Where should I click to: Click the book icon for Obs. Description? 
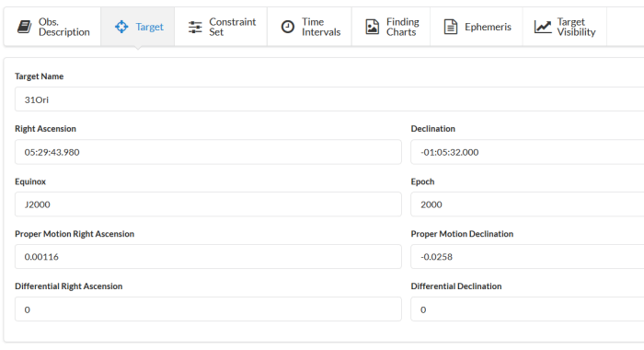(24, 27)
